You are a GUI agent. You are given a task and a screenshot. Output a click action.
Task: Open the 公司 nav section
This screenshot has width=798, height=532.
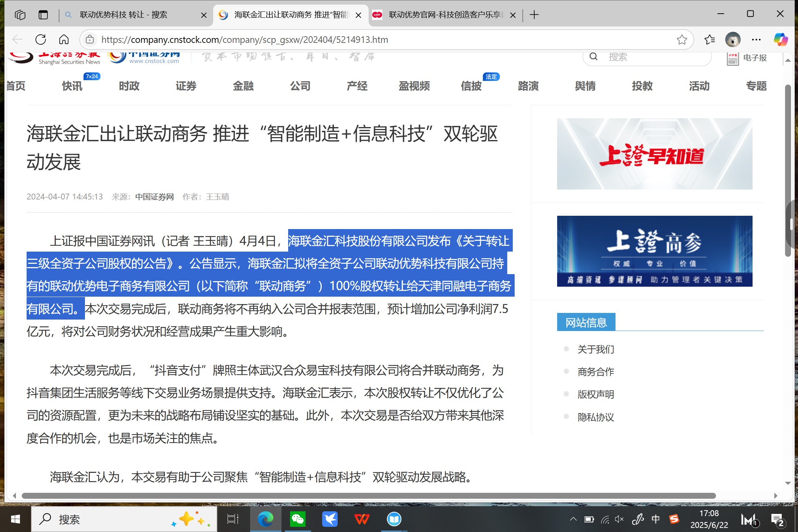pyautogui.click(x=300, y=86)
